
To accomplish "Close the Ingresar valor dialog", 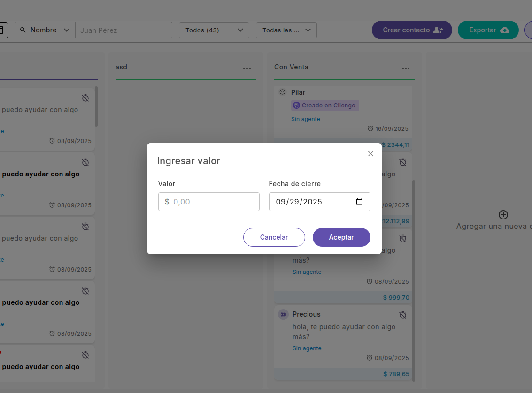I will pos(370,154).
